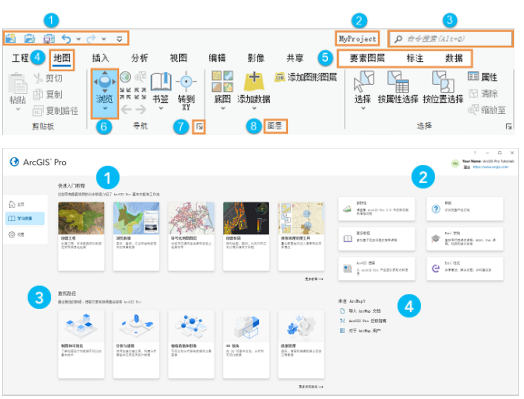Click the Undo arrow icon
The image size is (524, 399).
(x=67, y=39)
